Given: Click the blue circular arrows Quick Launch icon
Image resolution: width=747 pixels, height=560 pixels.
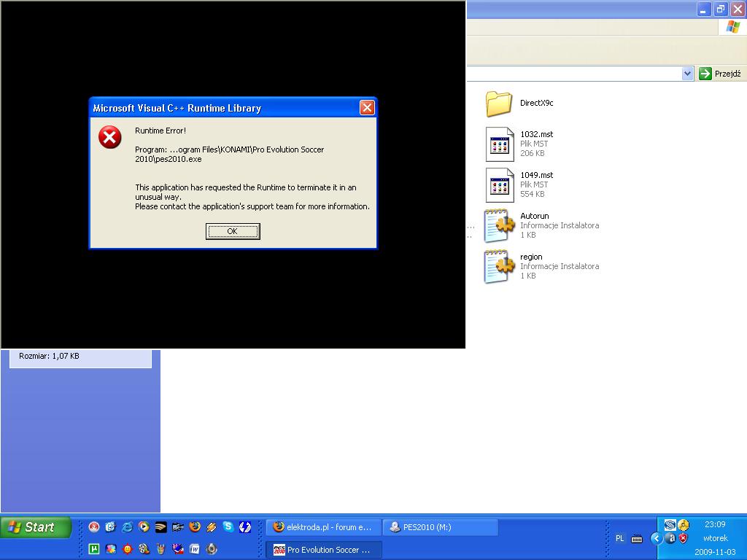Looking at the screenshot, I should [245, 526].
